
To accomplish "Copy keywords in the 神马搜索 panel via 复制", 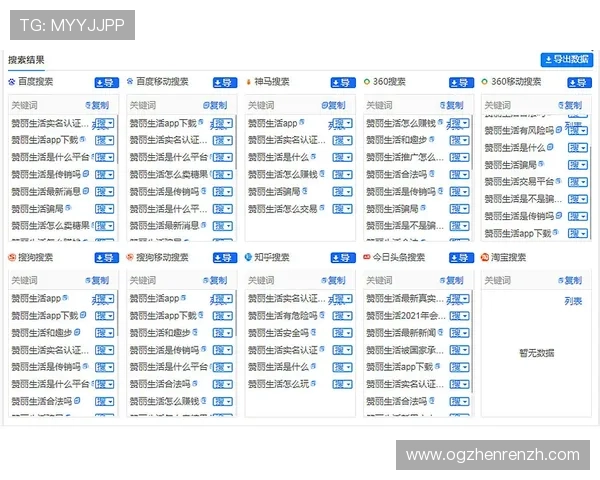I will click(x=333, y=105).
